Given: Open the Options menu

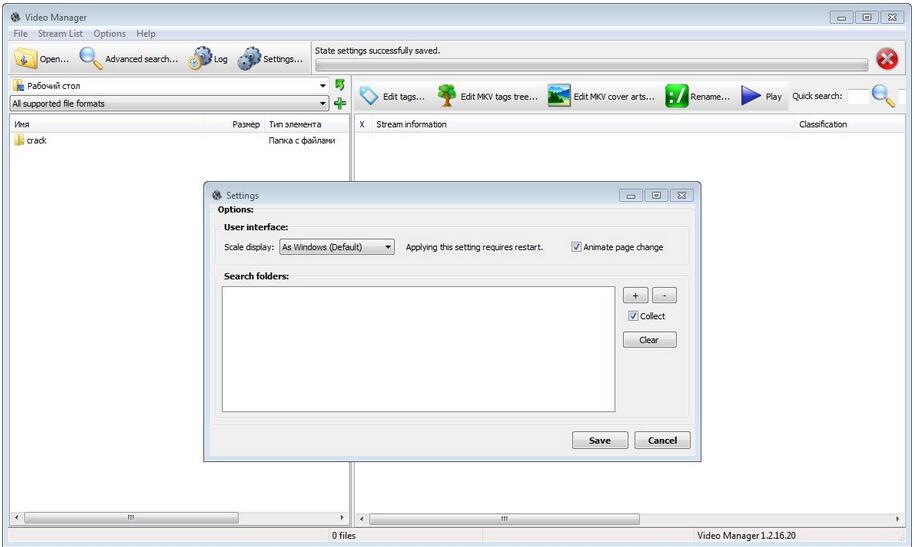Looking at the screenshot, I should coord(109,33).
